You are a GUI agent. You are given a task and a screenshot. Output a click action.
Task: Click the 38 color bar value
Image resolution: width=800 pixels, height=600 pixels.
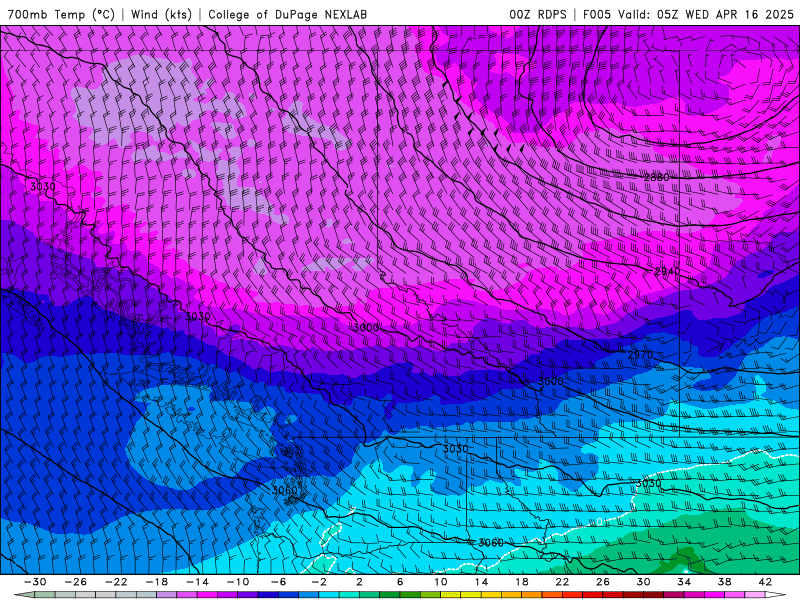point(724,582)
